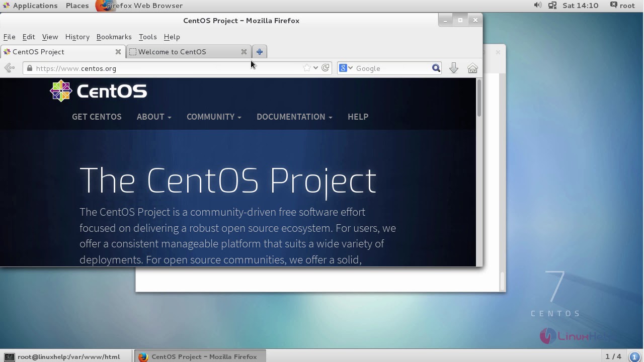Click the back arrow in Firefox toolbar
This screenshot has width=644, height=362.
[9, 68]
